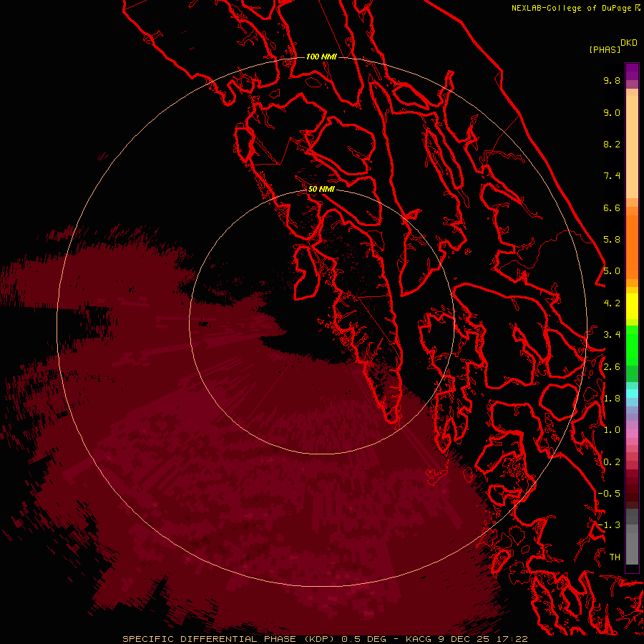Click the 3.4 scale value

pos(612,335)
